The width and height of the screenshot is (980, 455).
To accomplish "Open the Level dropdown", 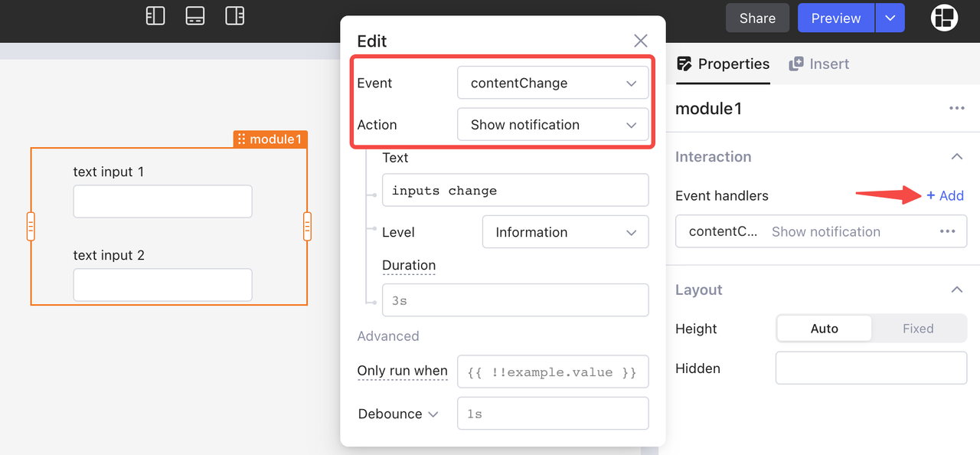I will point(565,232).
